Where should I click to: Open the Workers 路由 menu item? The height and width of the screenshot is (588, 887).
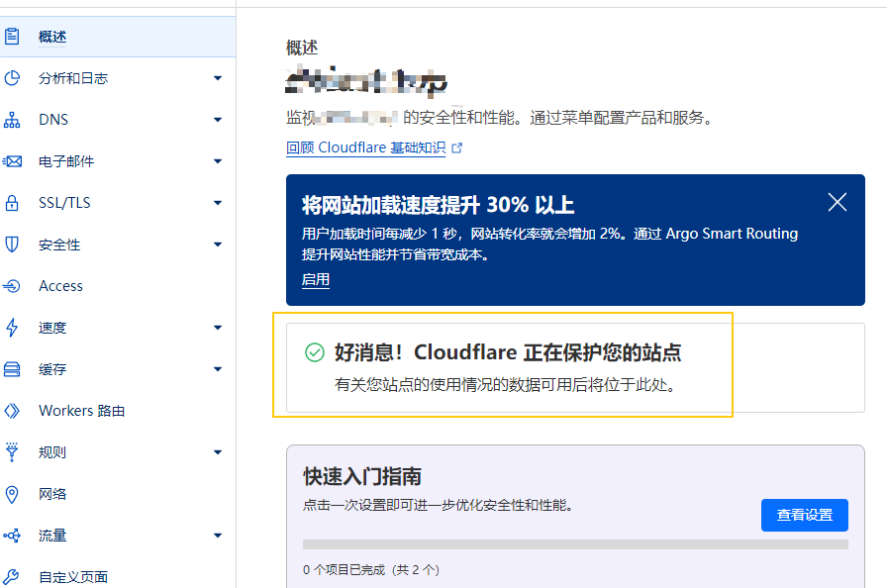118,411
